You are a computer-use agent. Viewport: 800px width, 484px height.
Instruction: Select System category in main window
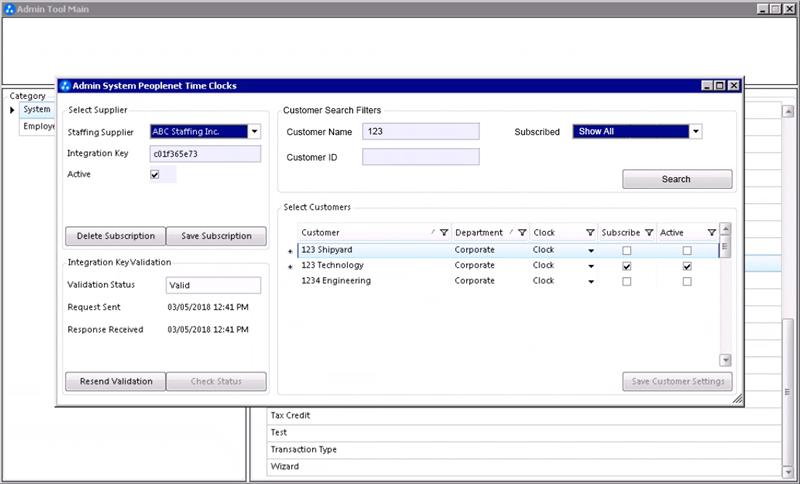click(37, 109)
